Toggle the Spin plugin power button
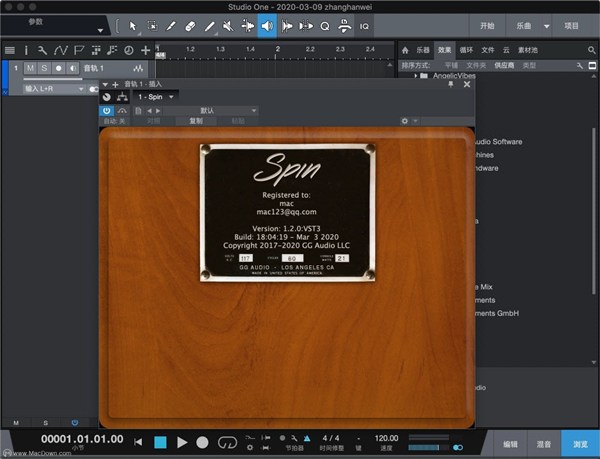600x459 pixels. click(107, 110)
